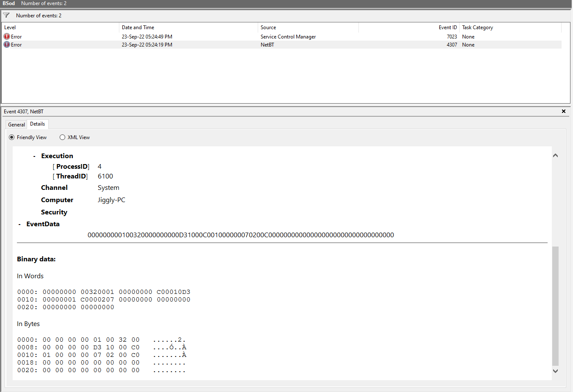Collapse the Execution node
This screenshot has width=573, height=392.
pos(34,156)
